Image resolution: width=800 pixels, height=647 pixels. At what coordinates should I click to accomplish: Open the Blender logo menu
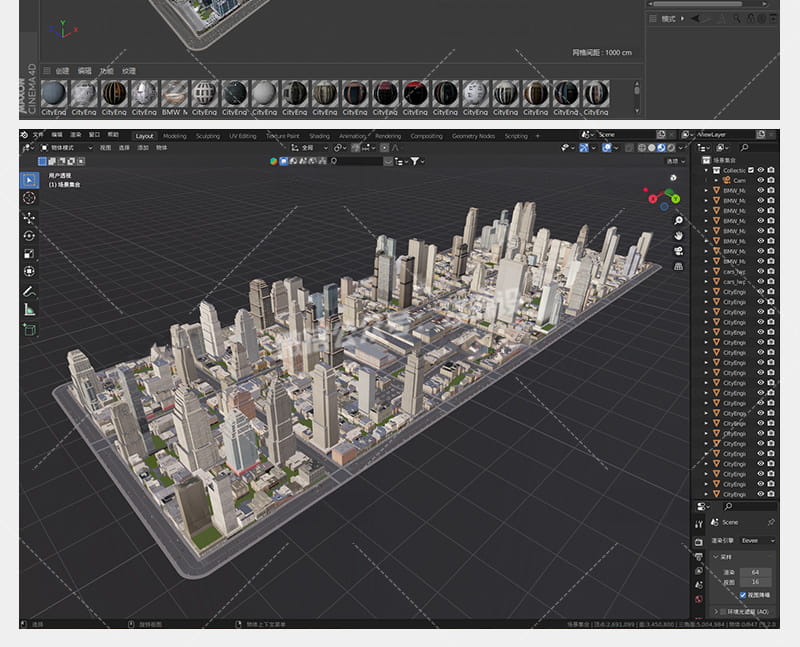point(24,135)
